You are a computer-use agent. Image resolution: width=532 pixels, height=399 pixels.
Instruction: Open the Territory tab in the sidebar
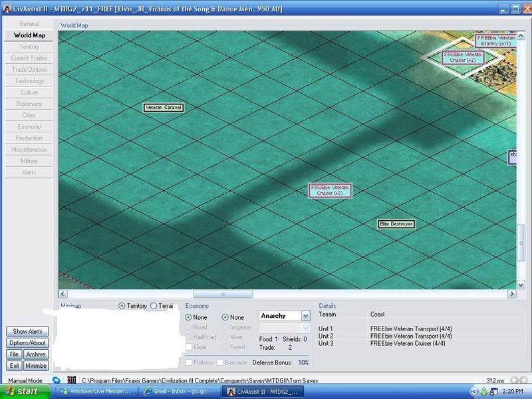29,47
